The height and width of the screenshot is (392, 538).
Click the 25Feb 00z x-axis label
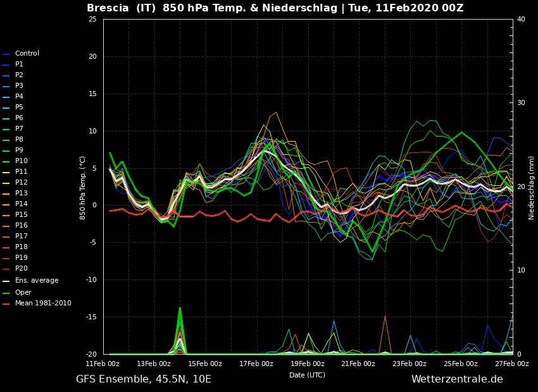pos(460,364)
